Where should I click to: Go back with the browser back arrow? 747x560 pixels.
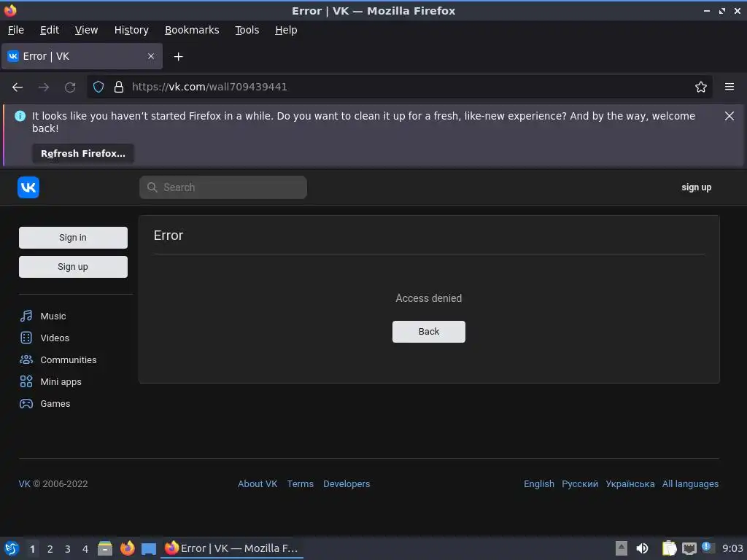coord(18,87)
